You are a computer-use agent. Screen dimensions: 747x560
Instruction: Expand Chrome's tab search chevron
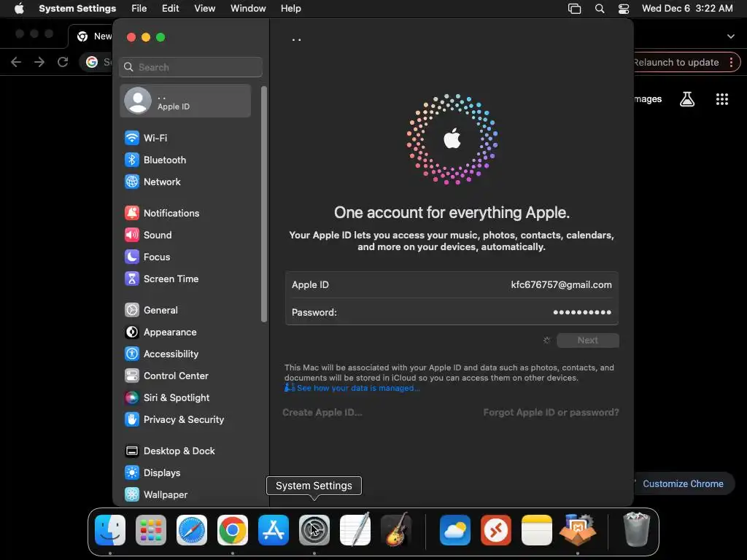coord(731,36)
